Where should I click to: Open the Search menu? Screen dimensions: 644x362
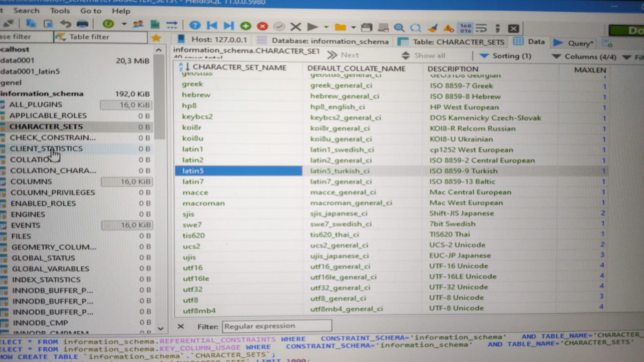(x=27, y=10)
